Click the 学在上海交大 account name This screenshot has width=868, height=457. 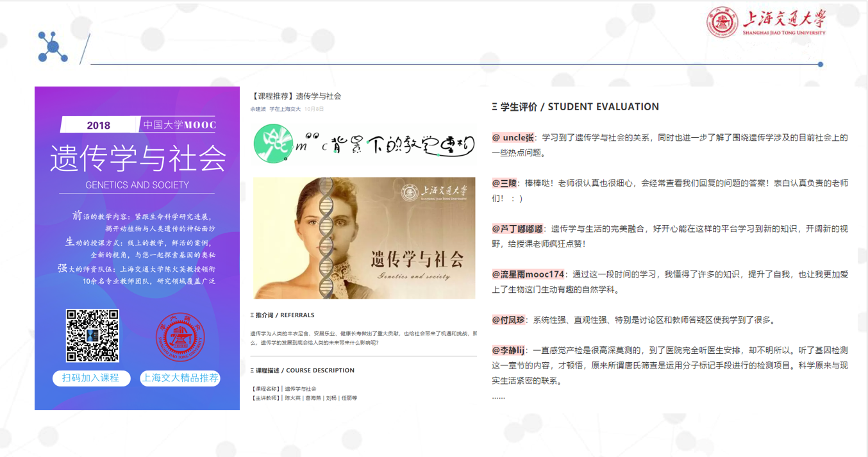[x=285, y=109]
